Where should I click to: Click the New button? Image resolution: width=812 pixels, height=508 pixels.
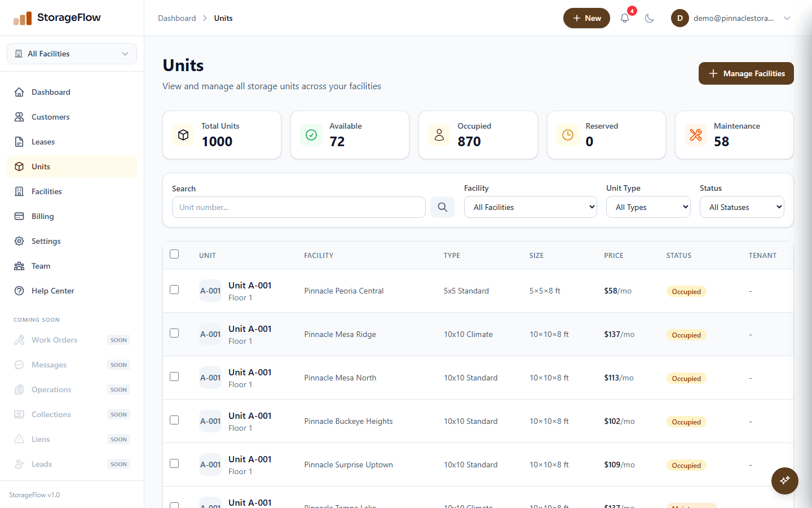point(586,17)
